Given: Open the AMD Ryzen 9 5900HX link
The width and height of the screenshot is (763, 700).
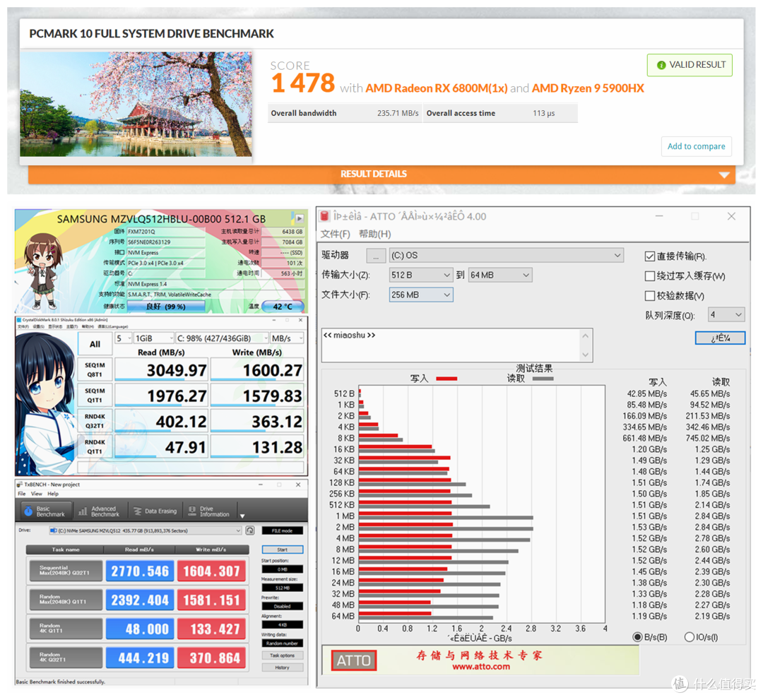Looking at the screenshot, I should coord(588,88).
